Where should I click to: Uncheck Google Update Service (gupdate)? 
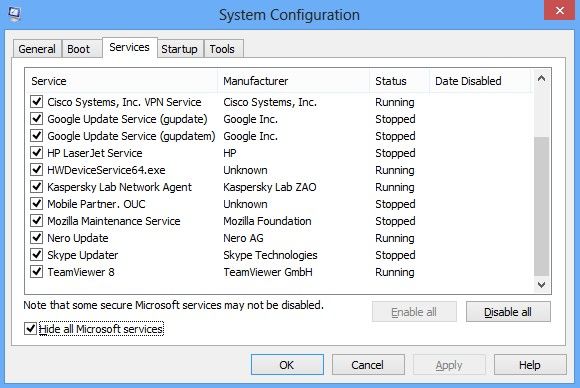pos(36,118)
